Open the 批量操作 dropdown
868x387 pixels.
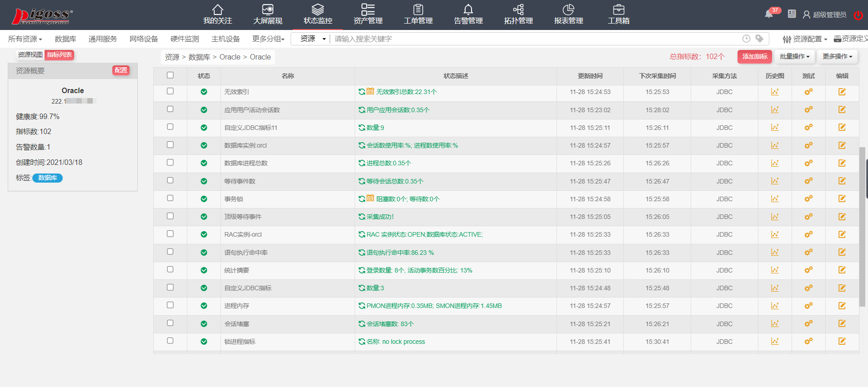[794, 56]
